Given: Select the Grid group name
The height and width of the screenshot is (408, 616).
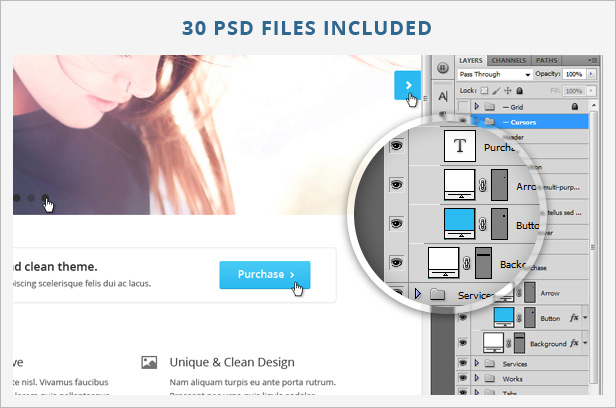Looking at the screenshot, I should [513, 107].
